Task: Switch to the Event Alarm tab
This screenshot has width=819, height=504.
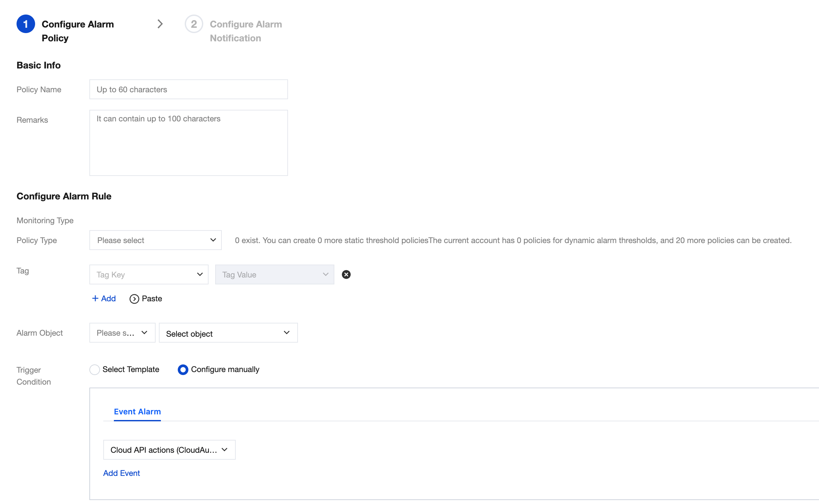Action: pos(137,412)
